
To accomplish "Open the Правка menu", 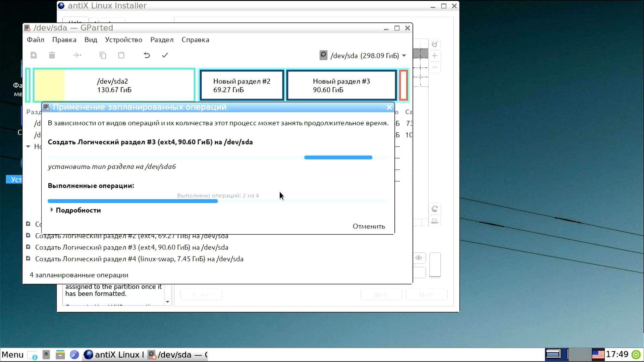I will point(64,40).
